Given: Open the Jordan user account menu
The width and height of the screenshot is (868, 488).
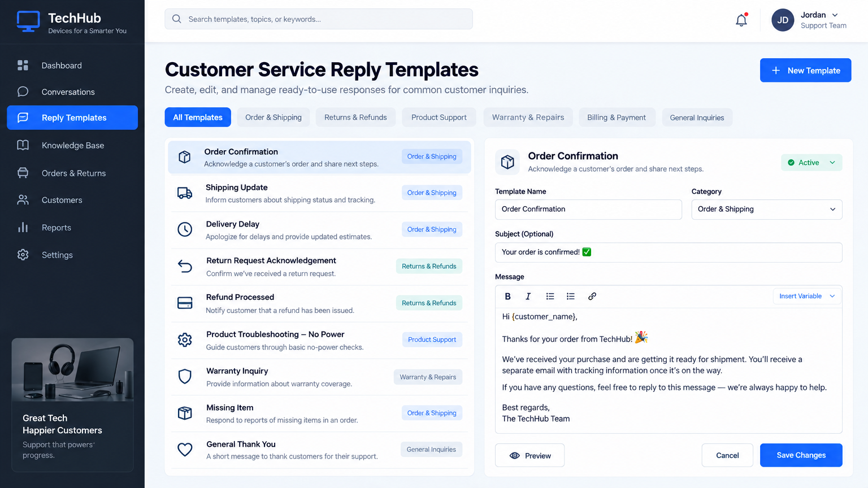Looking at the screenshot, I should pos(810,20).
